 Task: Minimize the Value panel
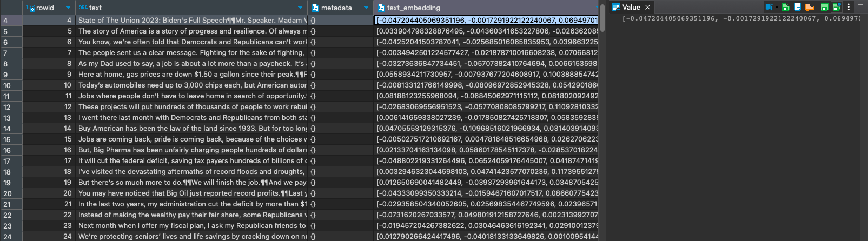(860, 7)
